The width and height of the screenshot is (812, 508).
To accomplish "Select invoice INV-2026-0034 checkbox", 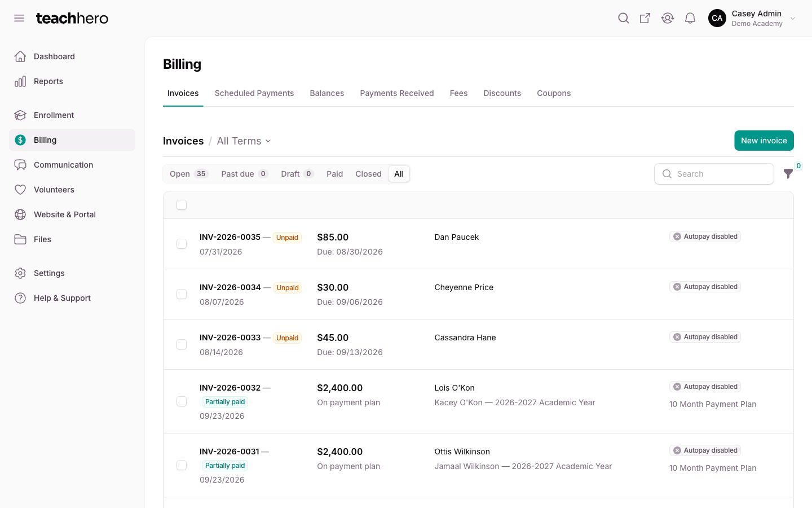I will point(182,294).
